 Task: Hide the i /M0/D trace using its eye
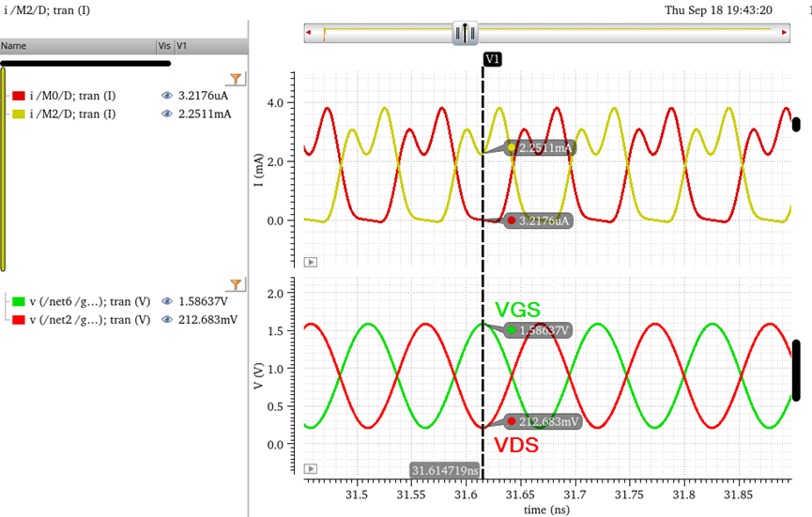tap(167, 96)
